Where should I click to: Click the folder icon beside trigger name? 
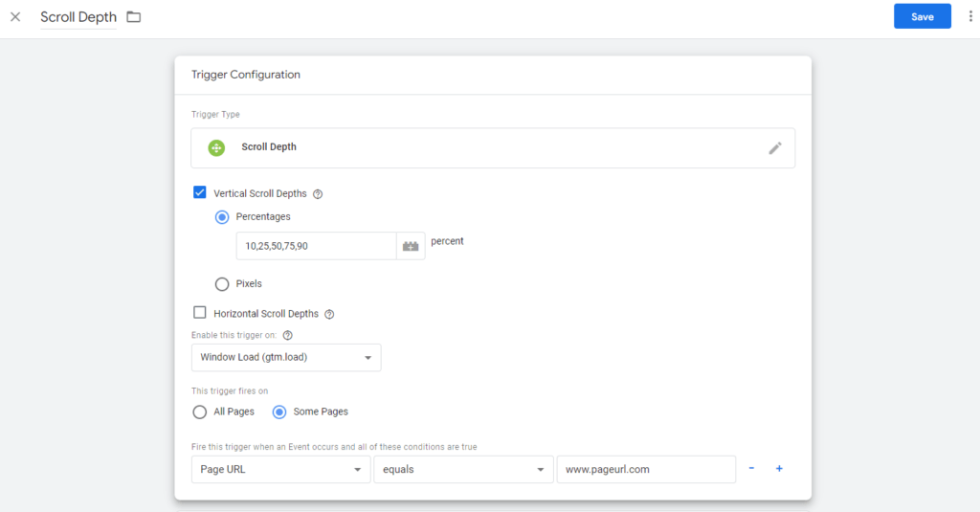click(133, 17)
